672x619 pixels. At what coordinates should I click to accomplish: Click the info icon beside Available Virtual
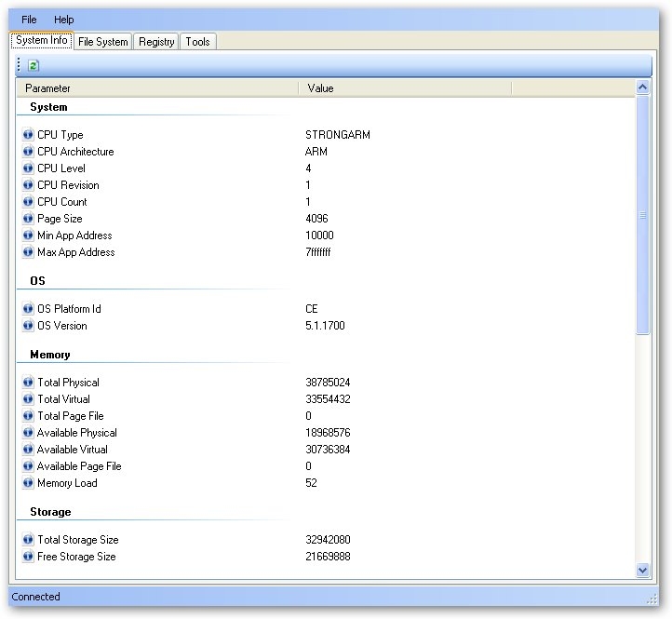pos(28,450)
